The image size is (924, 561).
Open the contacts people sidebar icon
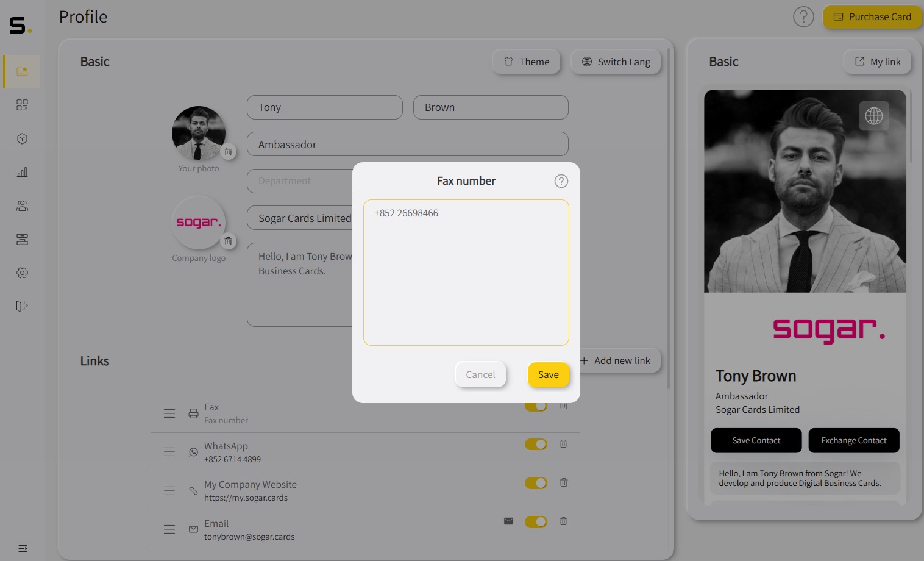22,205
